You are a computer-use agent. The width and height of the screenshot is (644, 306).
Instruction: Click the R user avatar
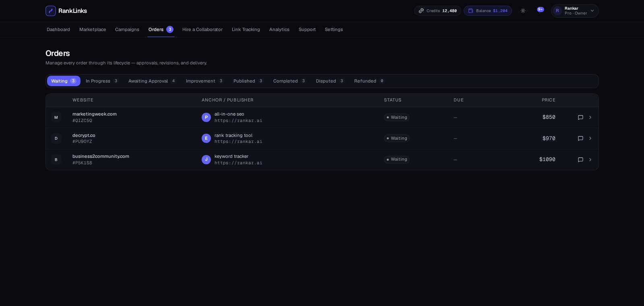(x=557, y=11)
